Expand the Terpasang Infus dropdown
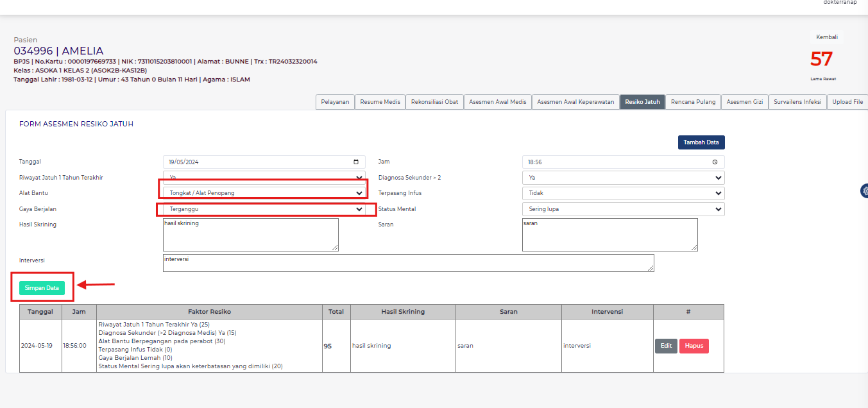Screen dimensions: 868x408 pyautogui.click(x=623, y=193)
